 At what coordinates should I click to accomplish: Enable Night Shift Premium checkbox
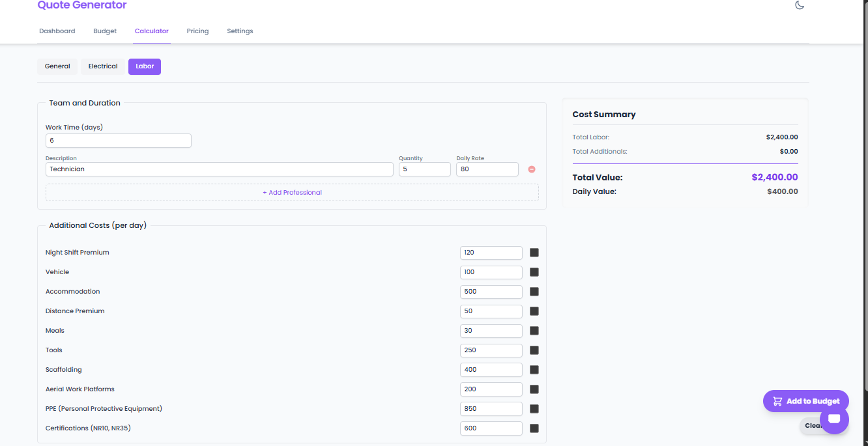pos(534,253)
